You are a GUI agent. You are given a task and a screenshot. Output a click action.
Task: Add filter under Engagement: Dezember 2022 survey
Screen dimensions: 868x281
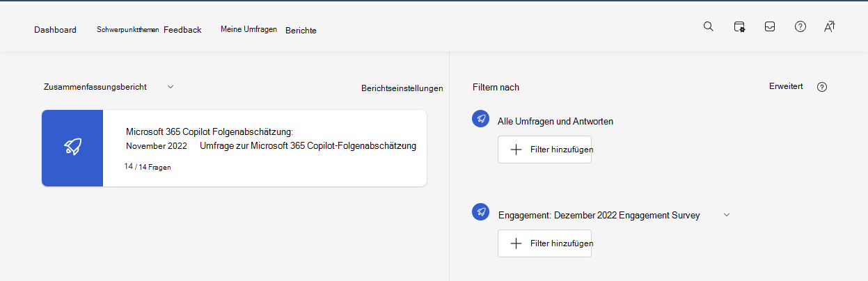pyautogui.click(x=544, y=243)
